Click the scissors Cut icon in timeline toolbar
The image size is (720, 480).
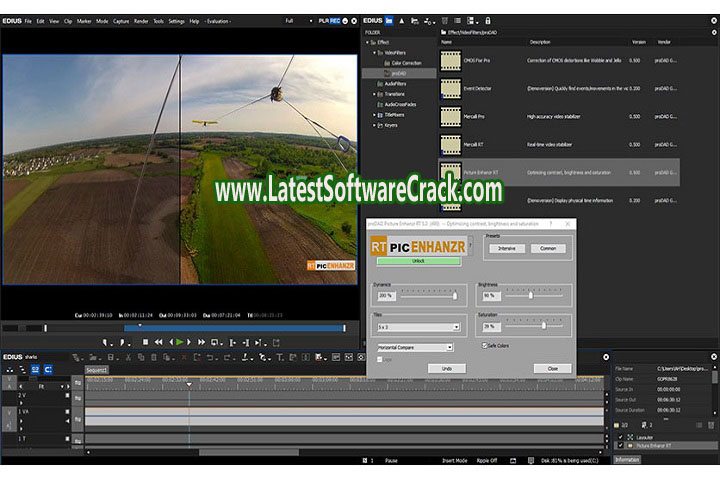coord(129,357)
